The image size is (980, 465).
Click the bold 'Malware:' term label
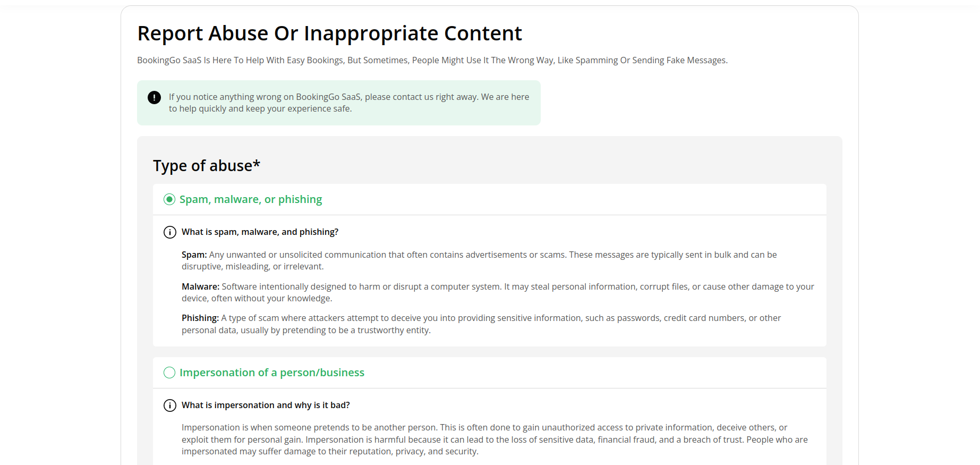click(200, 287)
